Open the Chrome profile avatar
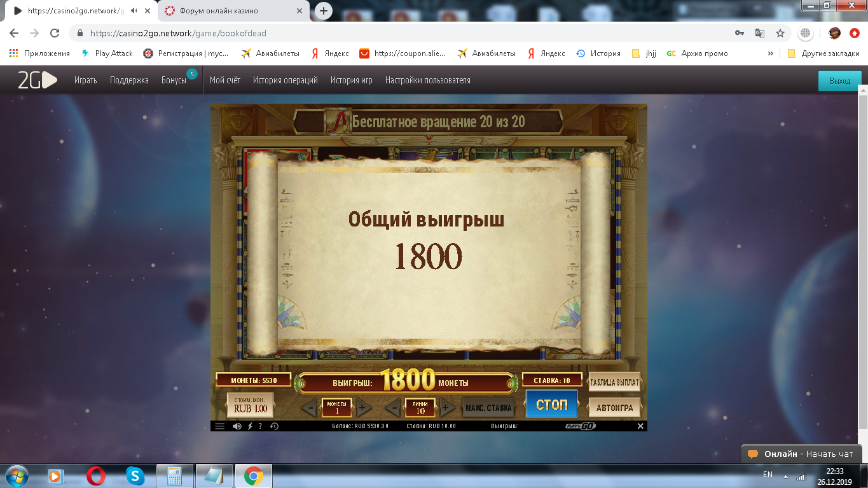 pyautogui.click(x=835, y=33)
